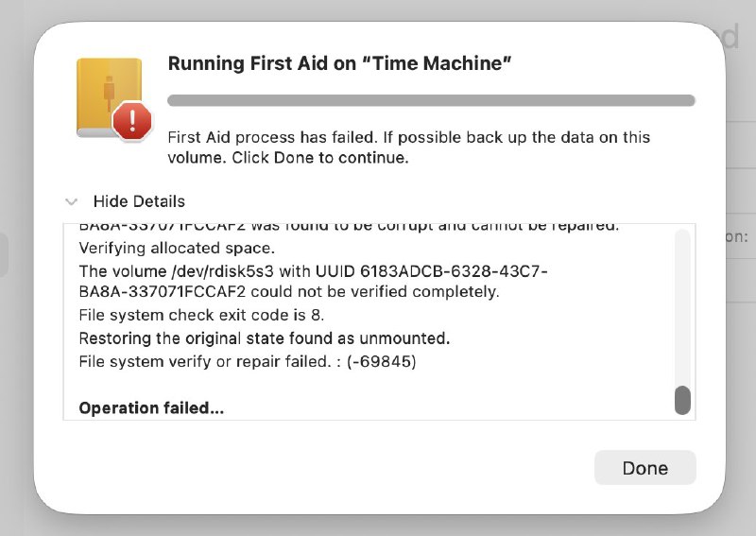
Task: Click the scrollbar track above the thumb
Action: (682, 303)
